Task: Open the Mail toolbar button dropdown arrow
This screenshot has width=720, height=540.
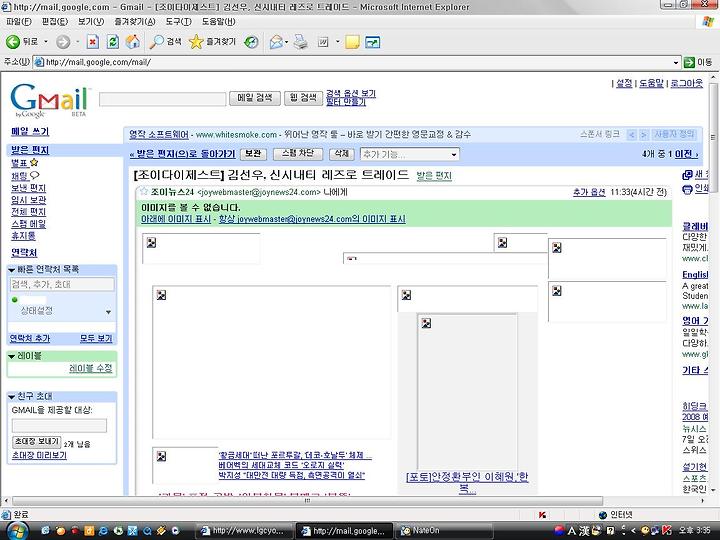Action: [287, 42]
